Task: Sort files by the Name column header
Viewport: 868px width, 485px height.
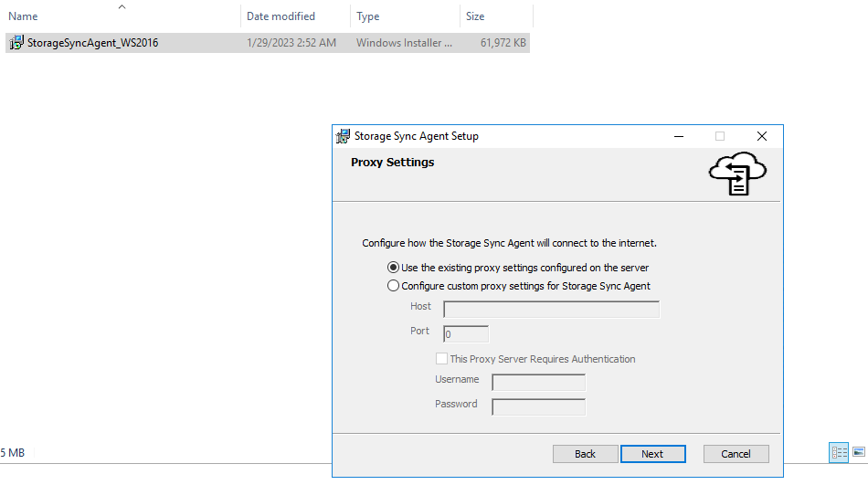Action: (x=24, y=16)
